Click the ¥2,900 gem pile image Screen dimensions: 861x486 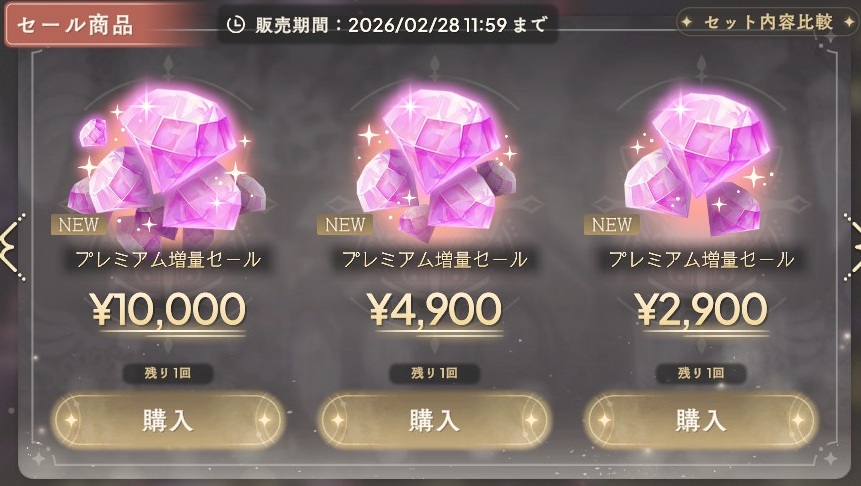tap(700, 164)
